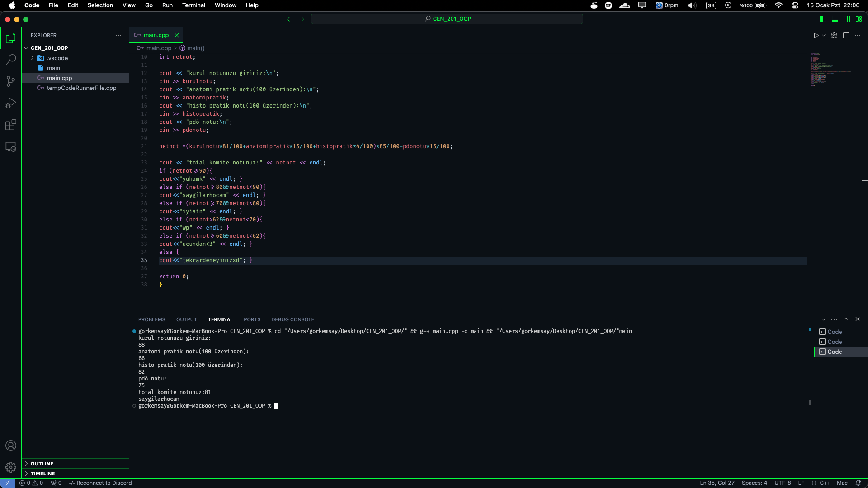Open the new terminal launch profile dropdown
This screenshot has height=488, width=868.
tap(824, 319)
